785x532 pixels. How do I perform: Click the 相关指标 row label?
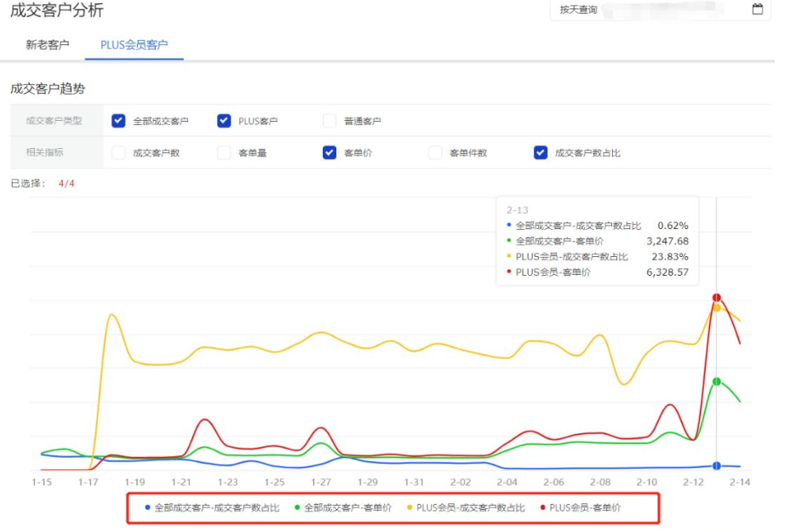coord(44,152)
